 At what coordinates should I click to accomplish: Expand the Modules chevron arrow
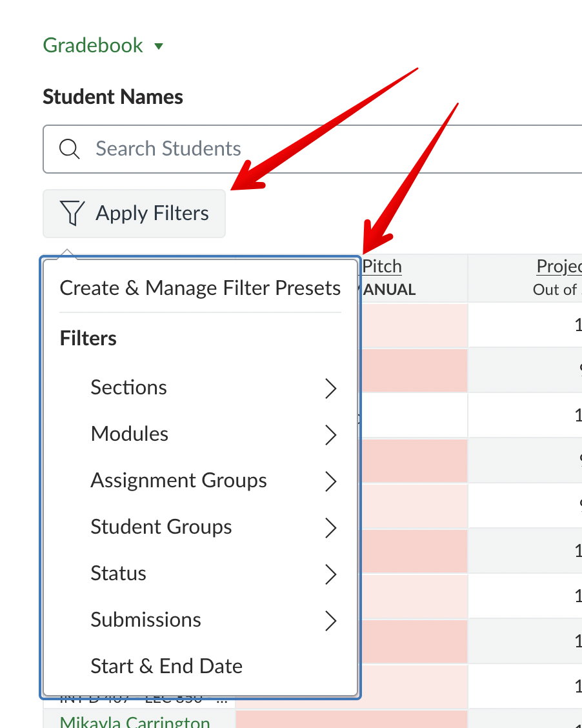click(x=330, y=435)
